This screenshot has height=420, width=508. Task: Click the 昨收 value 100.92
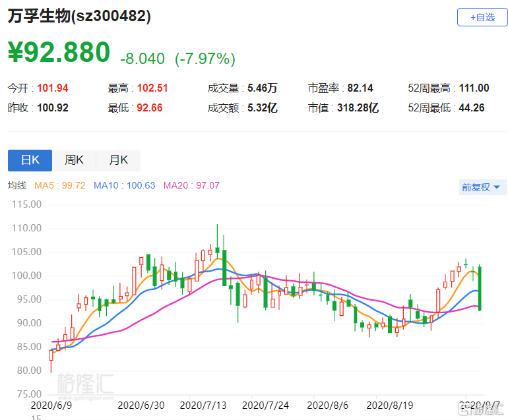click(x=53, y=108)
